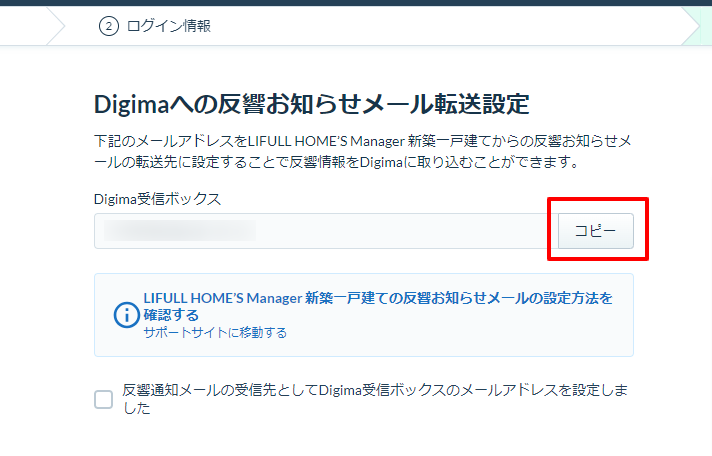712x456 pixels.
Task: Click the Digima受信ボックス label
Action: pyautogui.click(x=157, y=199)
